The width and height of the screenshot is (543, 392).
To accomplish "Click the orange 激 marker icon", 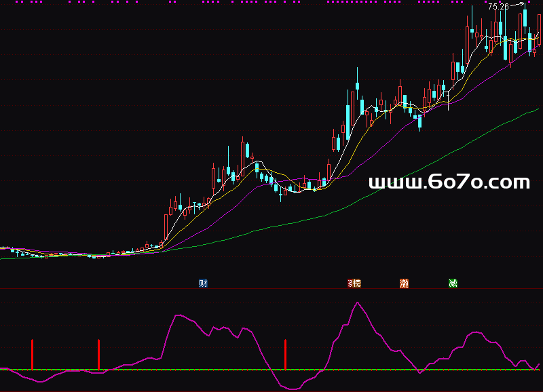I will 405,283.
